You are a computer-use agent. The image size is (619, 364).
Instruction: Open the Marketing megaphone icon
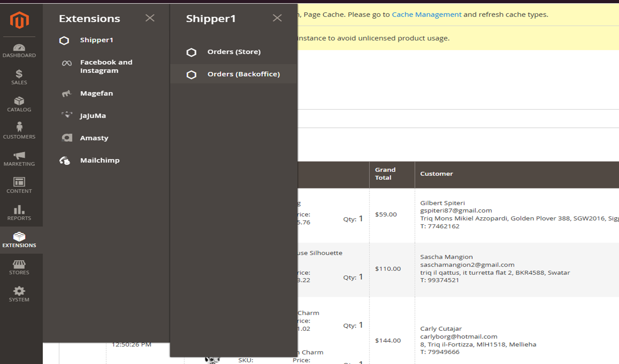[x=19, y=156]
